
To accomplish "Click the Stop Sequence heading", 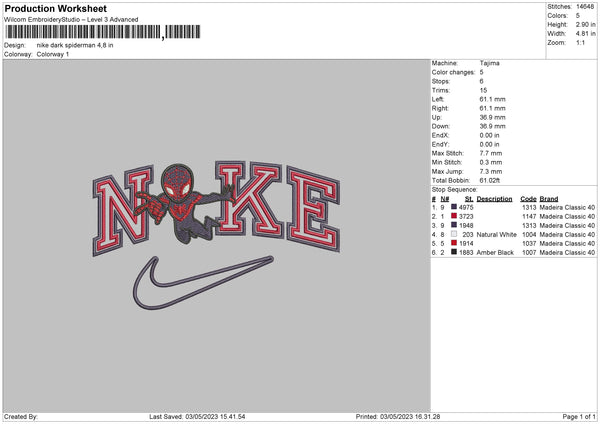I will (x=455, y=190).
